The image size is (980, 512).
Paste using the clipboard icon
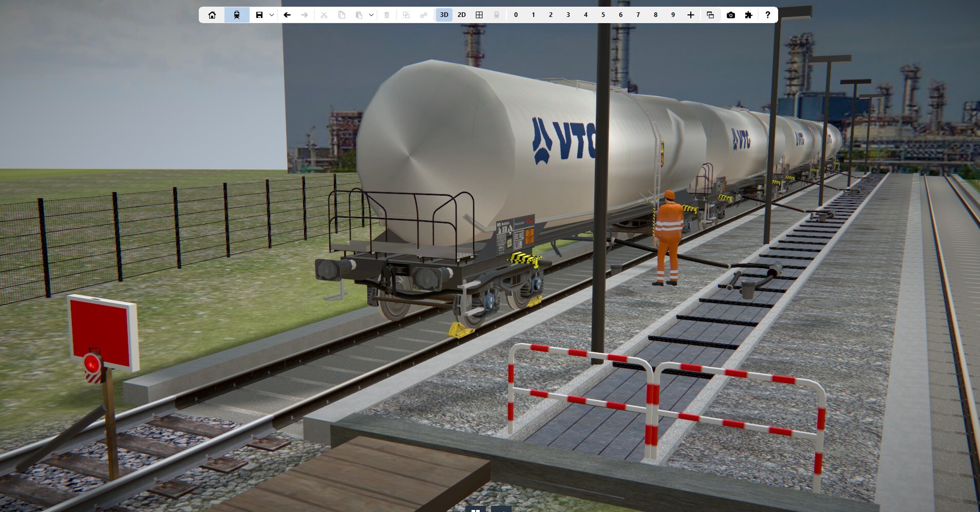point(359,15)
